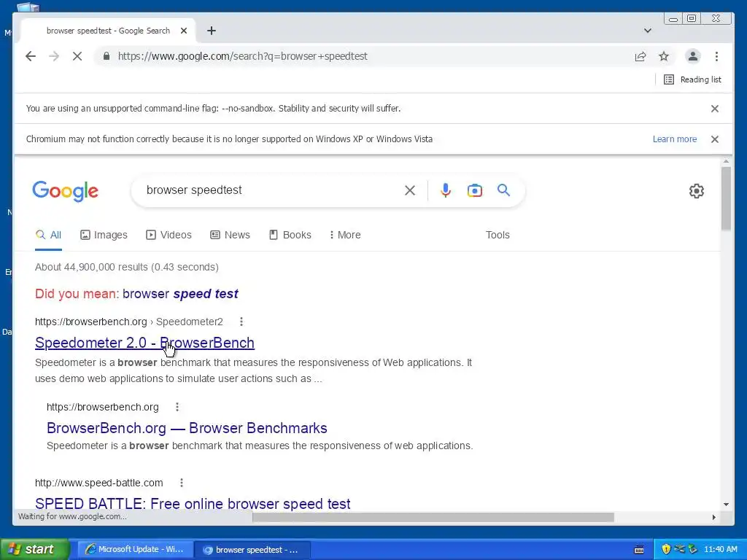Clear the search box text
Viewport: 747px width, 560px height.
coord(410,190)
